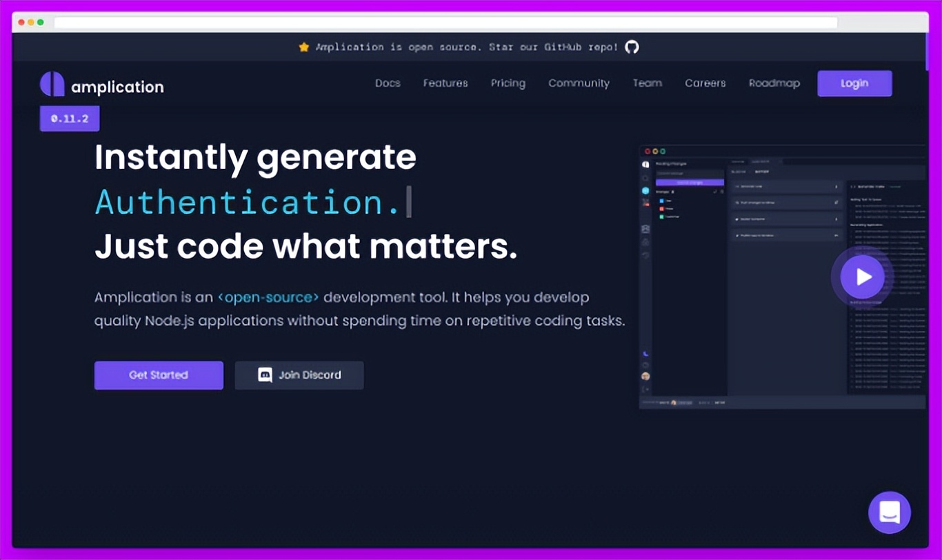
Task: Click the open-source highlighted link
Action: tap(268, 298)
